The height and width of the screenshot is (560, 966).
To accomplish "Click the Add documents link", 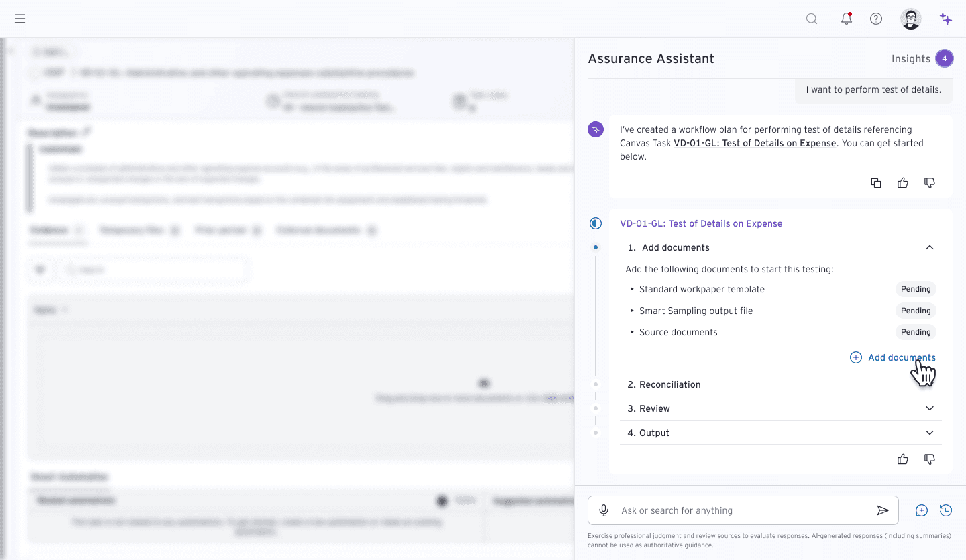I will [894, 357].
